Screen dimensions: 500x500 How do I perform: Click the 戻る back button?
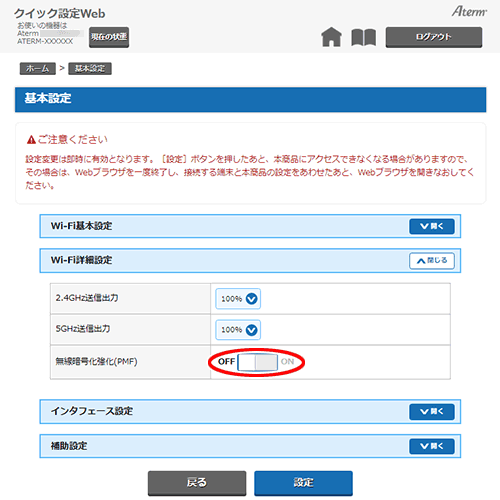pyautogui.click(x=197, y=483)
